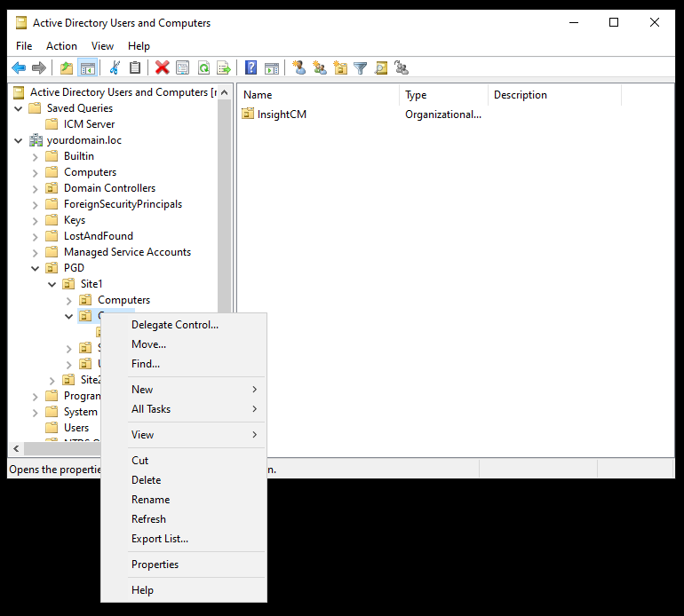This screenshot has width=684, height=616.
Task: Open Properties via the toolbar icon
Action: tap(183, 68)
